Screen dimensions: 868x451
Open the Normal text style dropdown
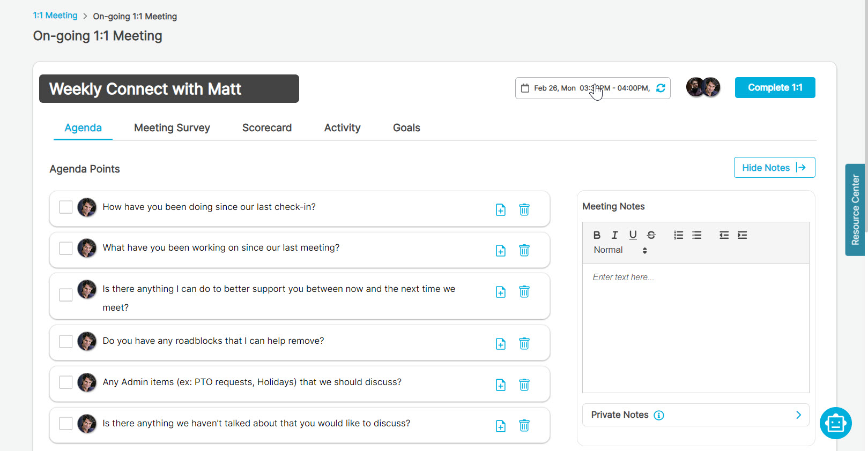[620, 250]
